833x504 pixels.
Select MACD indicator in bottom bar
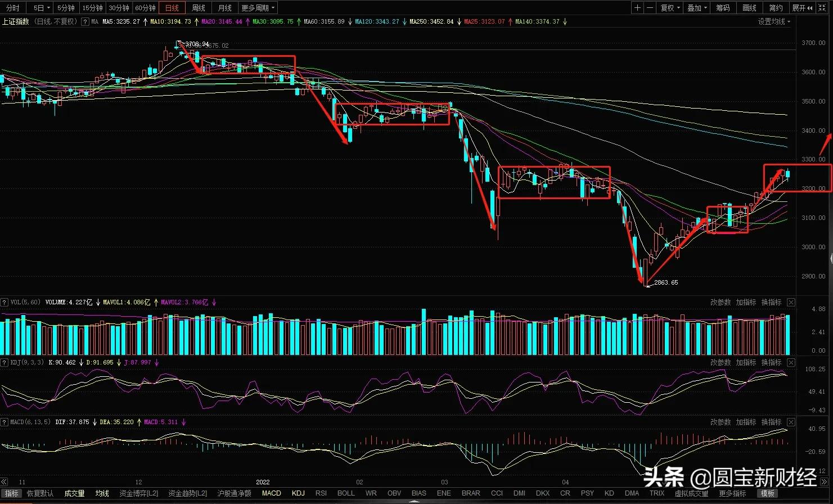pyautogui.click(x=272, y=493)
